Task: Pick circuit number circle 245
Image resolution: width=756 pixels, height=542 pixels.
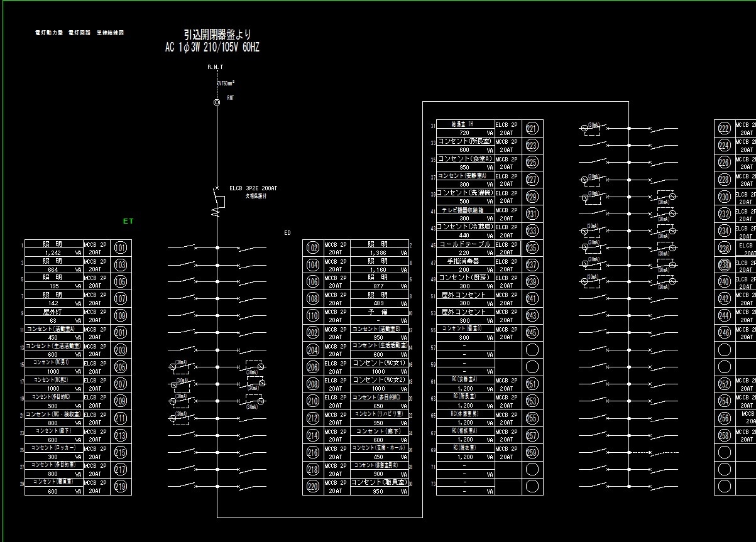Action: pyautogui.click(x=532, y=333)
